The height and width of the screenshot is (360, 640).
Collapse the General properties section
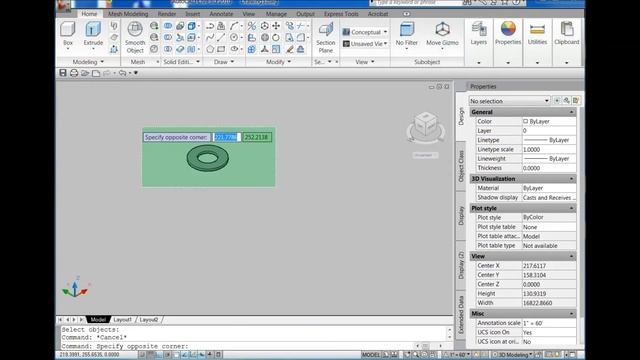(x=571, y=112)
